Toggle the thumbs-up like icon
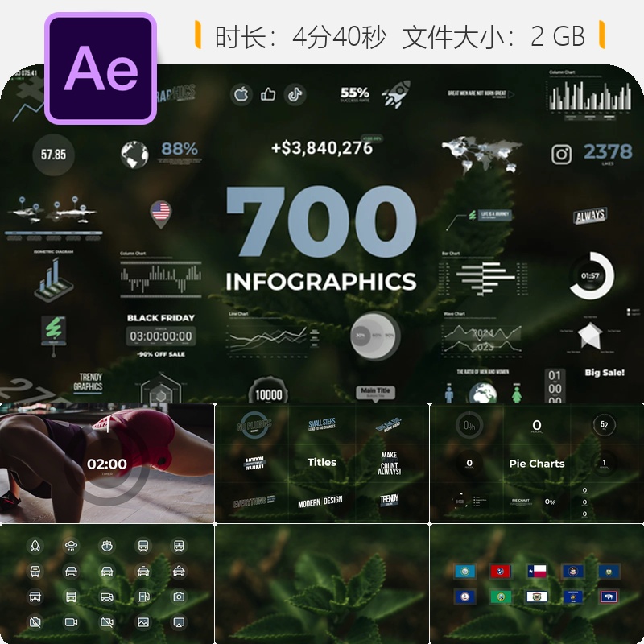This screenshot has height=644, width=644. coord(267,93)
